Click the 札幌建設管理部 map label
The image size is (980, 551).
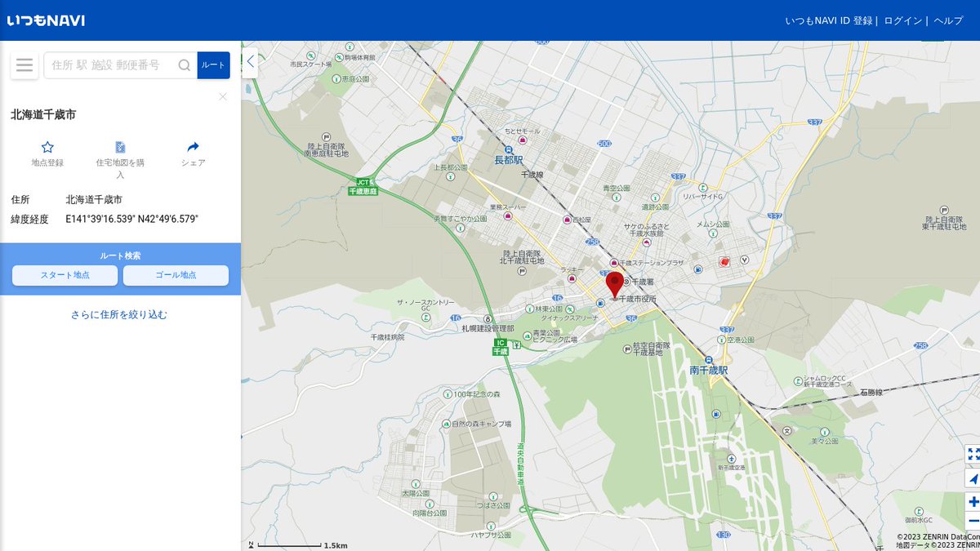click(488, 327)
